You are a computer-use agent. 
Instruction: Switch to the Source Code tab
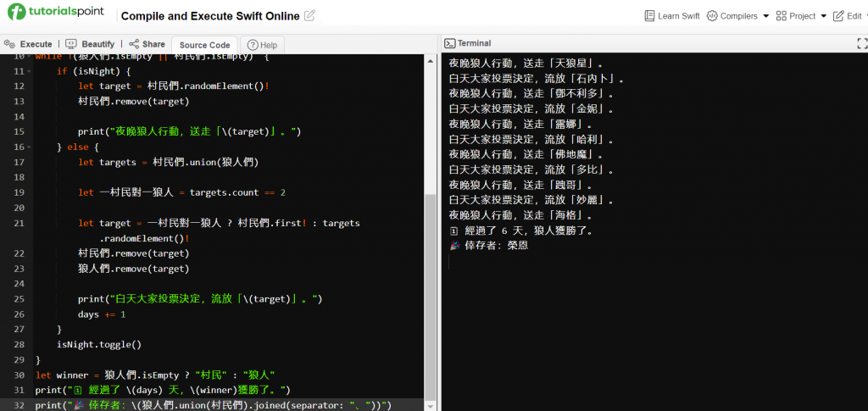205,45
